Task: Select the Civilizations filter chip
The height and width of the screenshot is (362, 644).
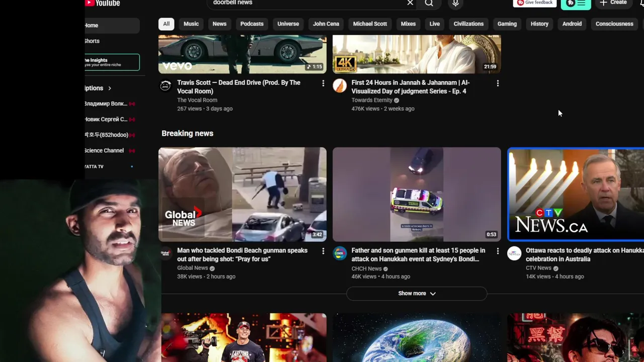Action: 468,24
